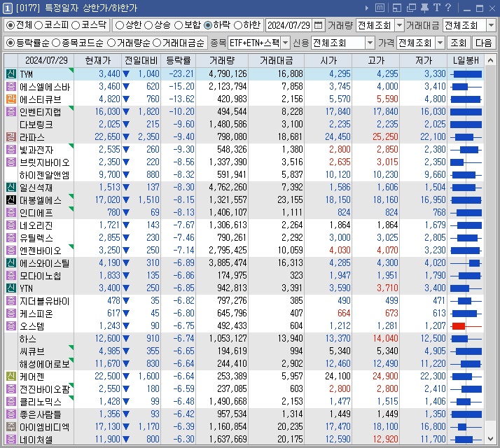Click the 관 badge next to 에스티큐브

[11, 99]
